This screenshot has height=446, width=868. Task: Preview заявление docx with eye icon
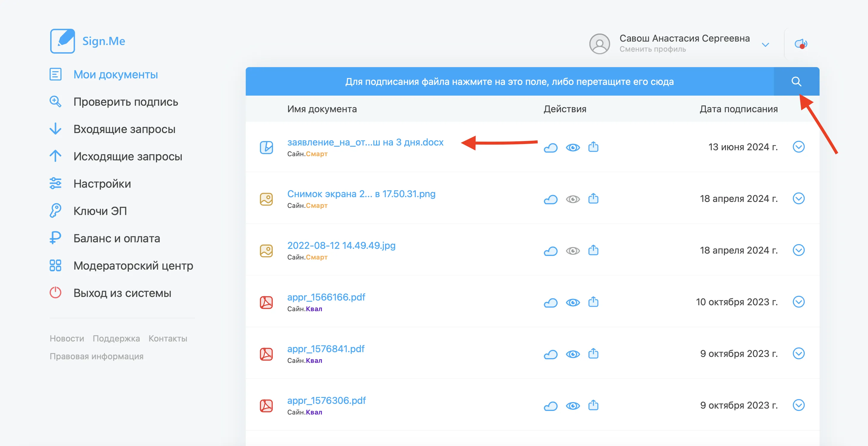(573, 148)
